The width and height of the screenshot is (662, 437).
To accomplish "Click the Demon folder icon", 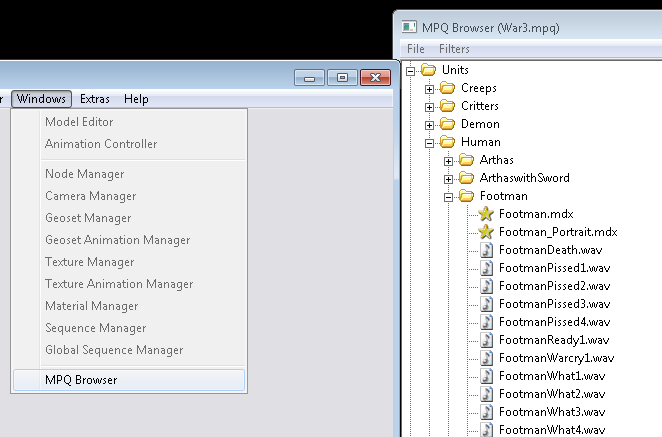I will click(x=448, y=124).
